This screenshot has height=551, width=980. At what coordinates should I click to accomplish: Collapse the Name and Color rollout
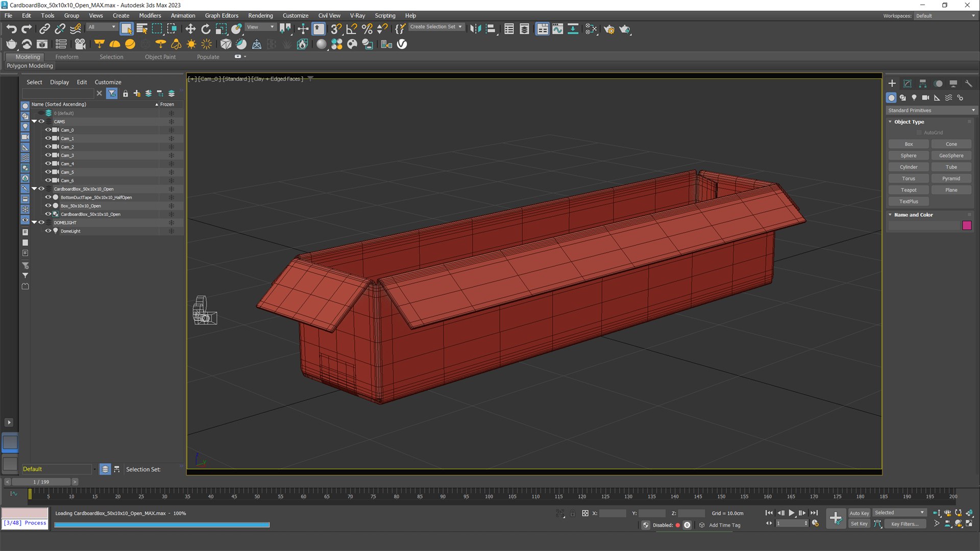890,215
